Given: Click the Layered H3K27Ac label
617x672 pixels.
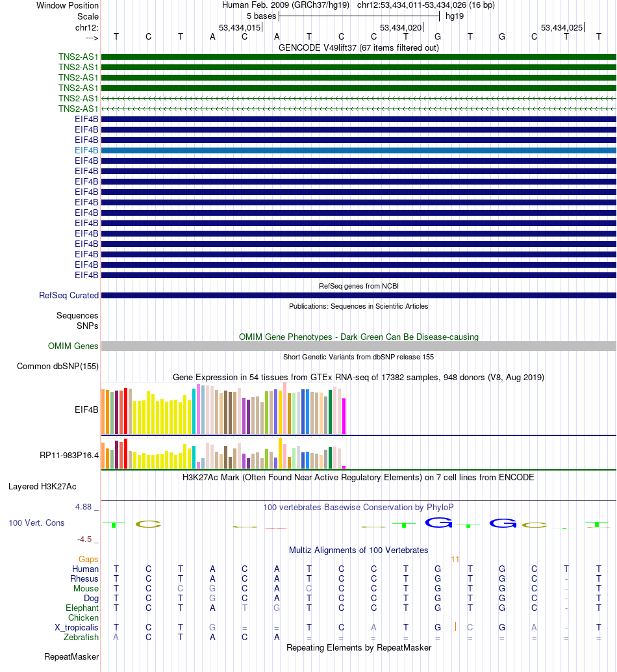Looking at the screenshot, I should pyautogui.click(x=42, y=486).
